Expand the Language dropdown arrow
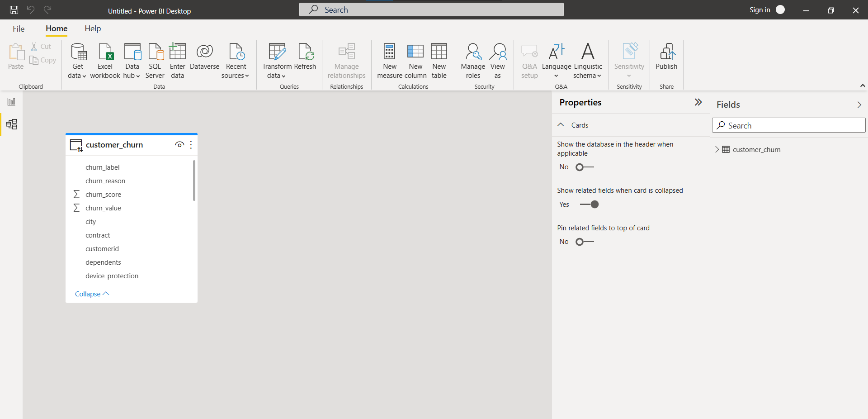 557,76
